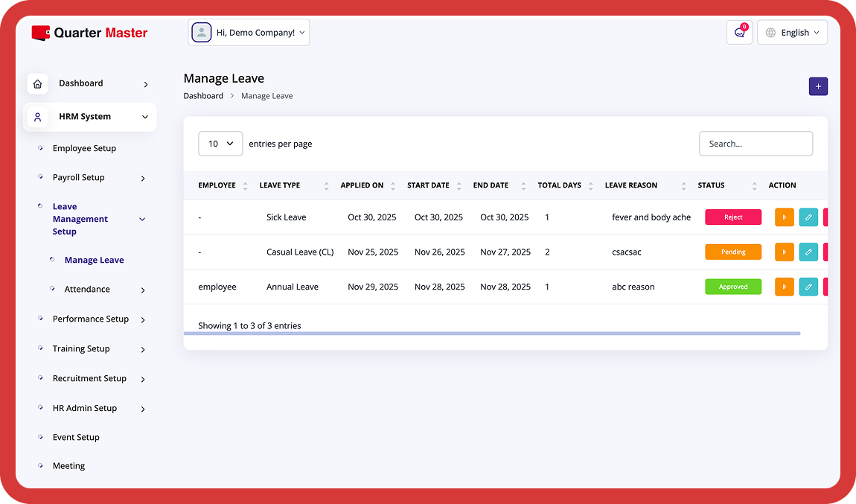Open the chat notification icon

click(x=738, y=32)
